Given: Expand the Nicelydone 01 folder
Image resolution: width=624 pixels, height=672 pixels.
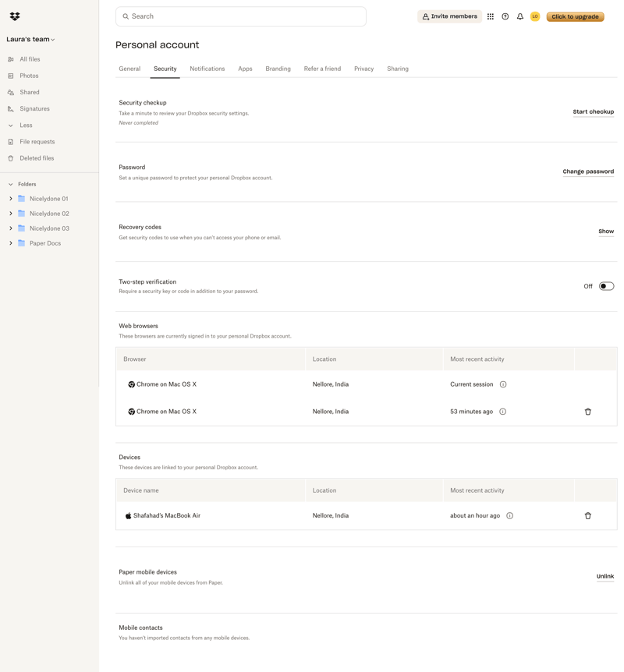Looking at the screenshot, I should coord(9,198).
